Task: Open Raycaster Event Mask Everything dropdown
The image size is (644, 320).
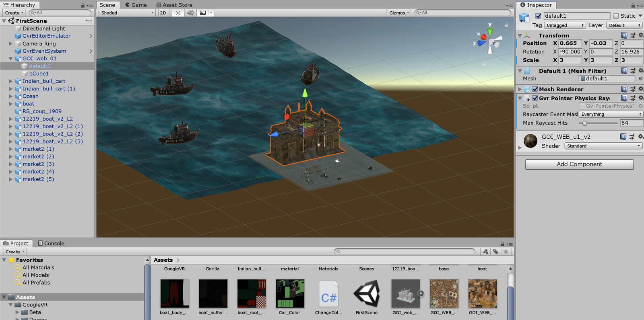Action: pyautogui.click(x=611, y=115)
